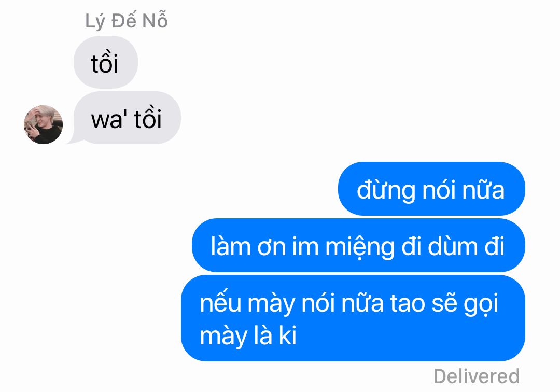Image resolution: width=560 pixels, height=392 pixels.
Task: Tap the sender name Lý Đế Nỗ
Action: [127, 21]
